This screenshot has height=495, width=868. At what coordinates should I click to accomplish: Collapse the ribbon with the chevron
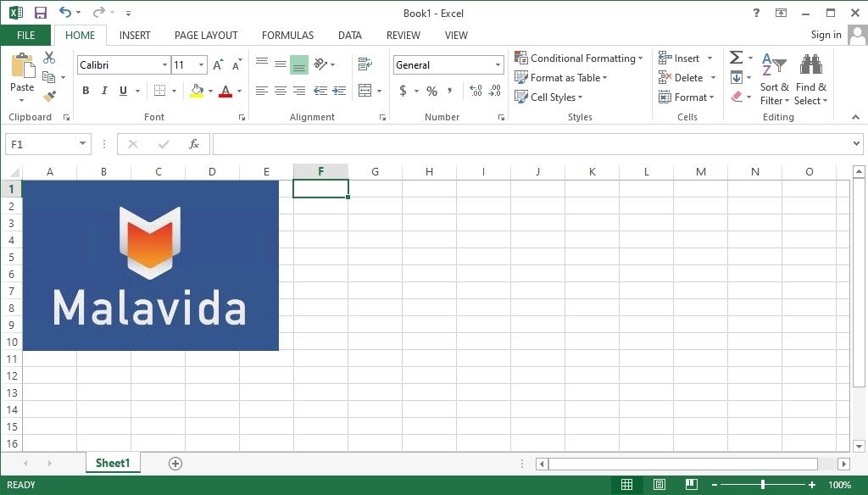pos(855,117)
